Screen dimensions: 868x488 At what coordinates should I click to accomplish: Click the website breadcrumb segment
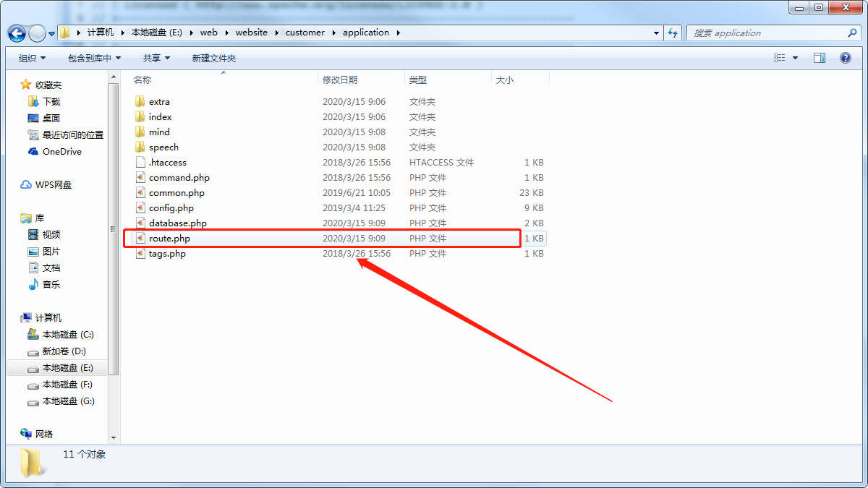251,33
